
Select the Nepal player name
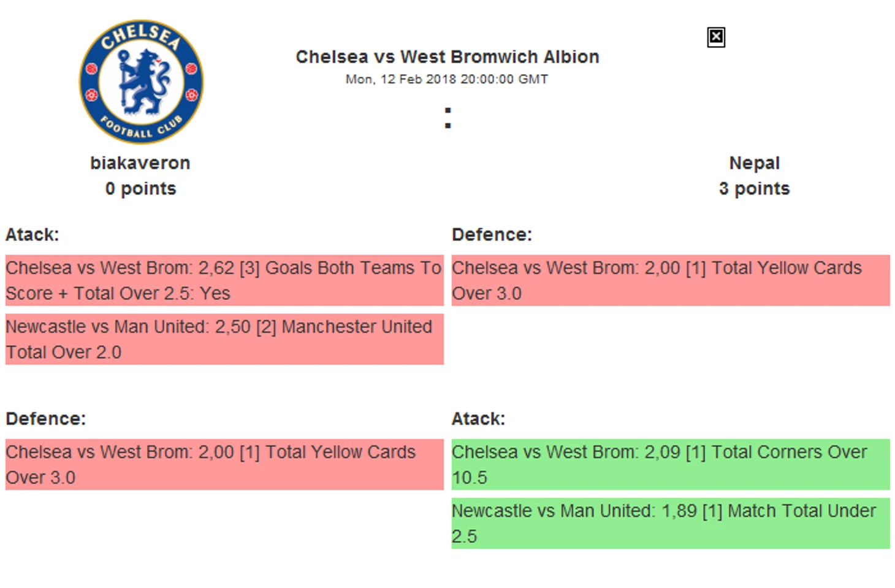(x=754, y=163)
